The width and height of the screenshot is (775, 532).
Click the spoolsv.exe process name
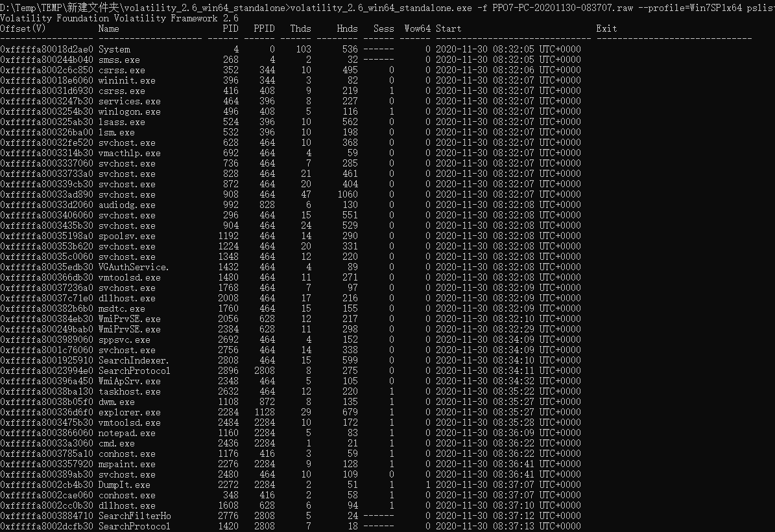(x=127, y=236)
